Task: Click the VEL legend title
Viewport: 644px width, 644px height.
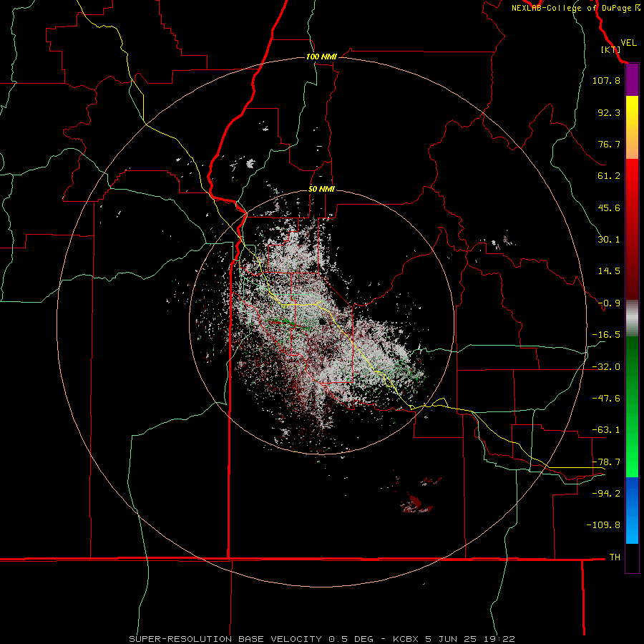Action: pos(628,42)
